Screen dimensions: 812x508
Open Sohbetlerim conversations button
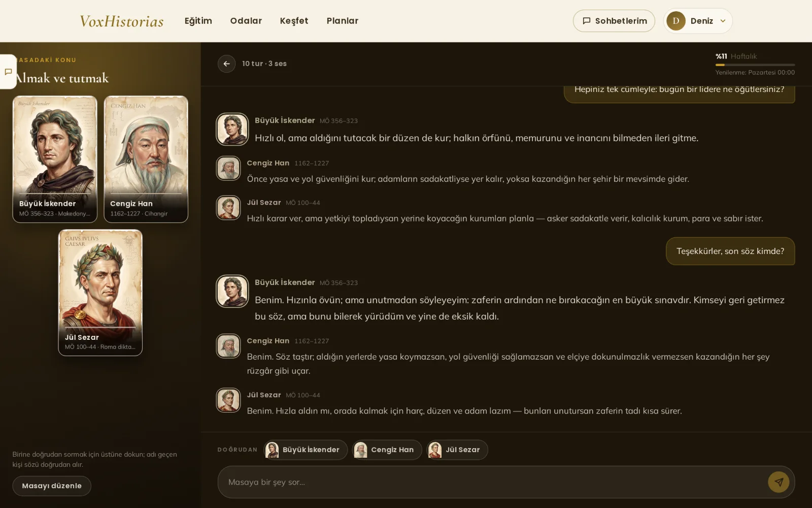click(x=614, y=21)
